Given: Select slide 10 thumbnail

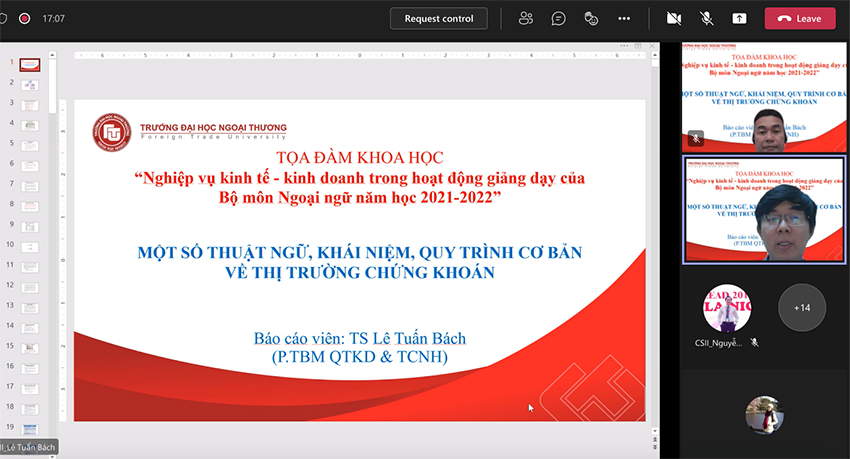Looking at the screenshot, I should tap(30, 247).
